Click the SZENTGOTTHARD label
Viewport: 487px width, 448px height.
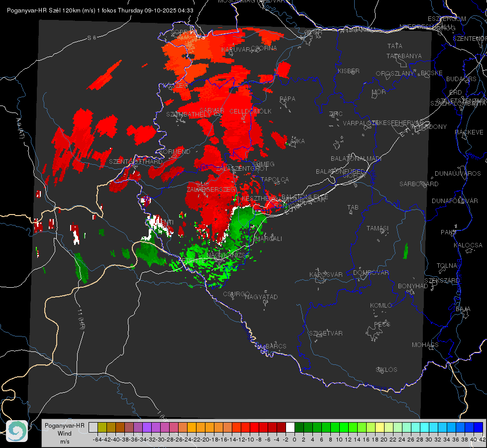click(x=136, y=162)
